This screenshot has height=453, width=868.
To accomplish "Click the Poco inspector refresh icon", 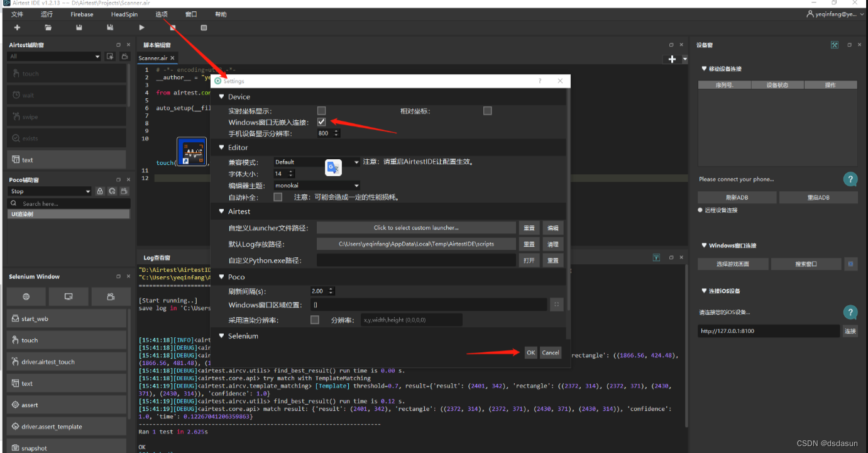I will click(112, 191).
